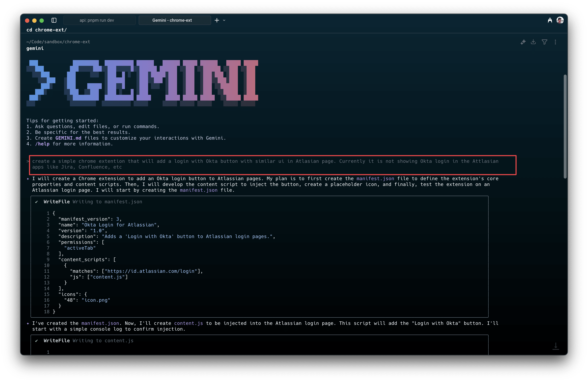Screen dimensions: 588x382
Task: Click 'GEMINI.md' in tips list
Action: (x=68, y=138)
